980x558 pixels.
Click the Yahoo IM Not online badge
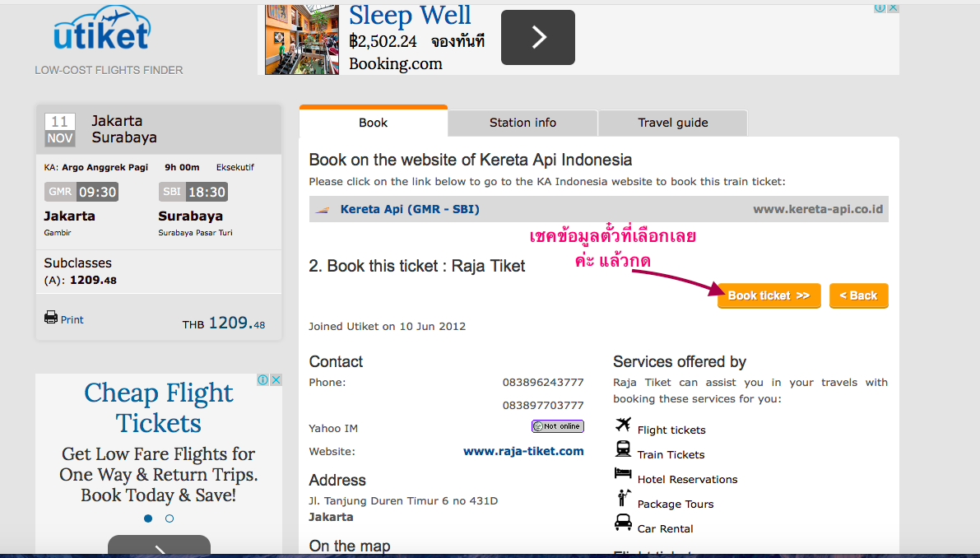558,426
